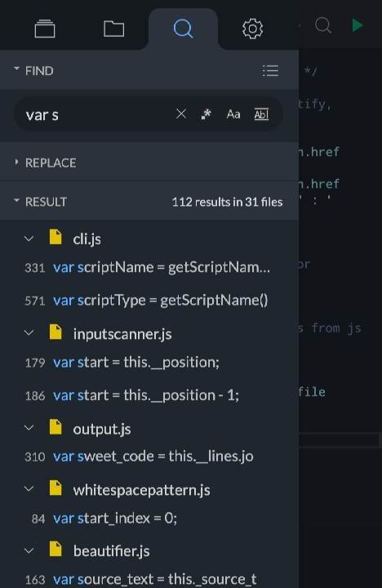This screenshot has width=382, height=588.
Task: Open the inputscanner.js file entry
Action: 122,334
